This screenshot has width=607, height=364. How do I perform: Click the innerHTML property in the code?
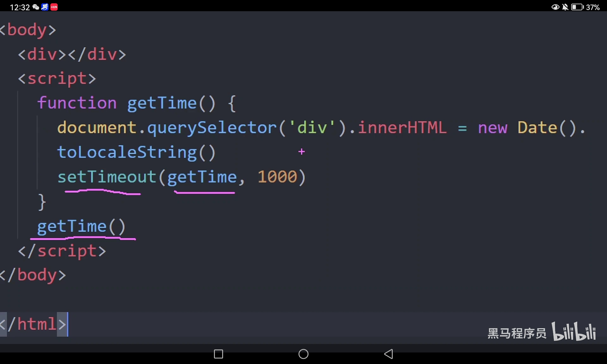coord(402,128)
